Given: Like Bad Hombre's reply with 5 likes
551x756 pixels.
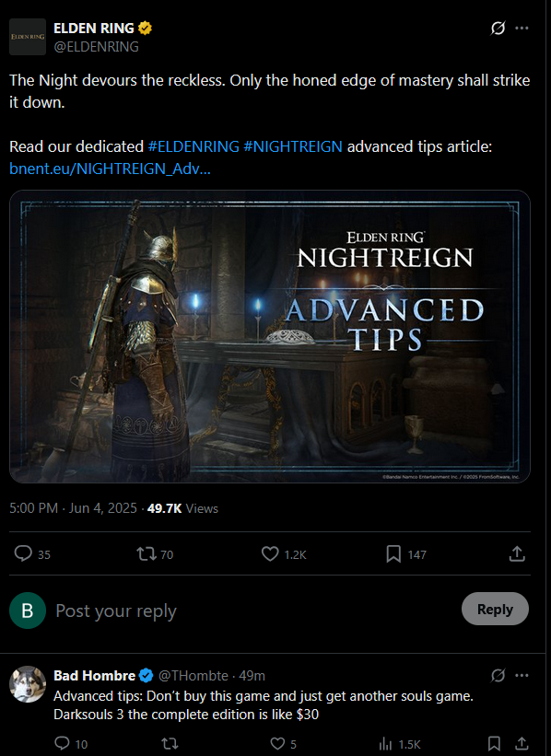Looking at the screenshot, I should click(x=277, y=743).
